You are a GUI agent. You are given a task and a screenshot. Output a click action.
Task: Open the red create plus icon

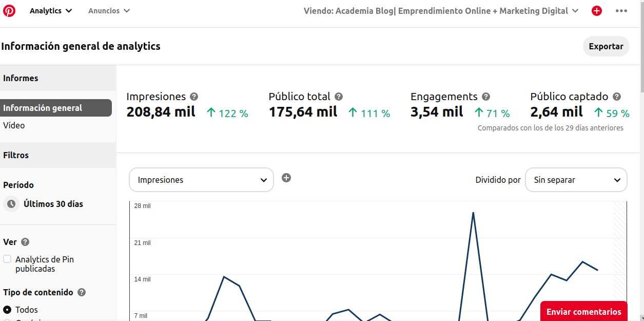coord(597,11)
